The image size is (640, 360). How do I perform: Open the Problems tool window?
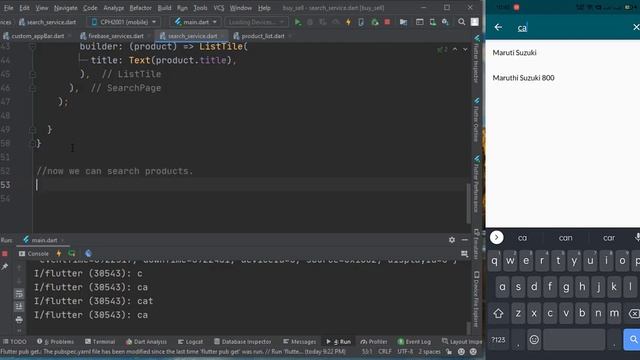point(56,342)
